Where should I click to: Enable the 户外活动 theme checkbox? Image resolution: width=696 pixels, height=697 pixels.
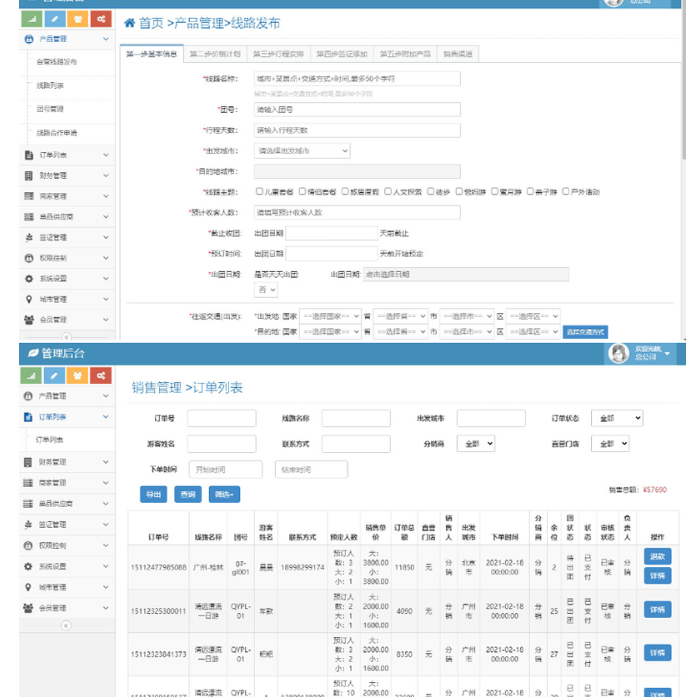565,191
